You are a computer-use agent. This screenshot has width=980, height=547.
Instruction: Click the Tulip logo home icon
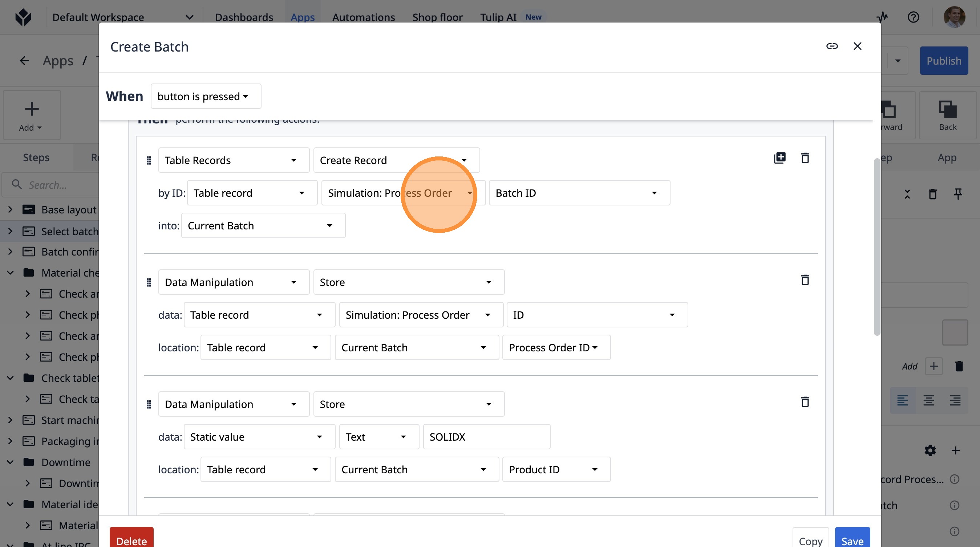point(23,17)
